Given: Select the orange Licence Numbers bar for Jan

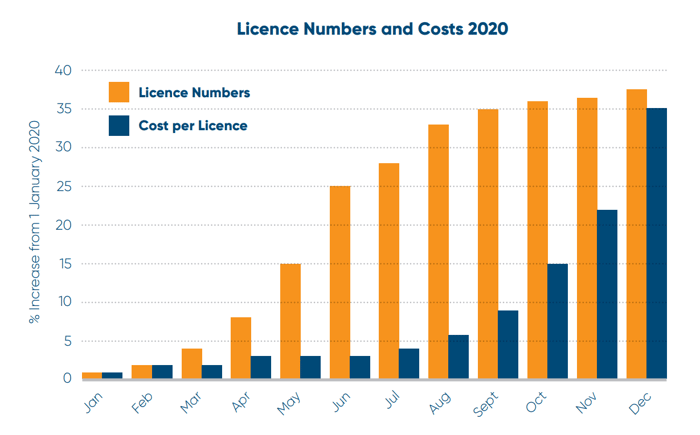Looking at the screenshot, I should pos(92,376).
